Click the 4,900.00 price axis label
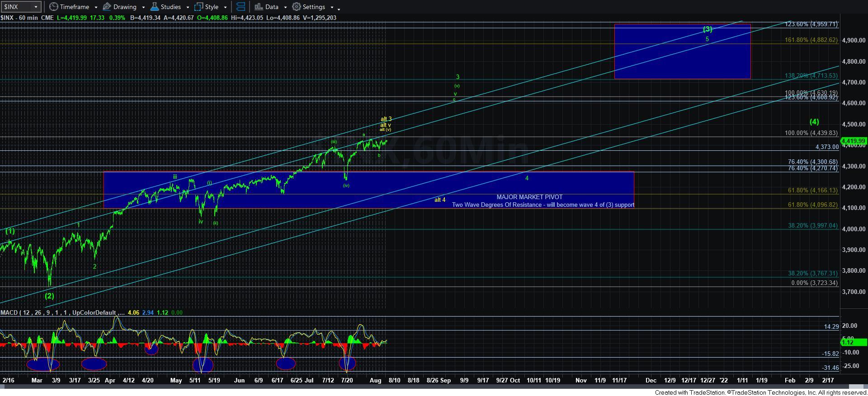Screen dimensions: 868x396 coord(854,40)
